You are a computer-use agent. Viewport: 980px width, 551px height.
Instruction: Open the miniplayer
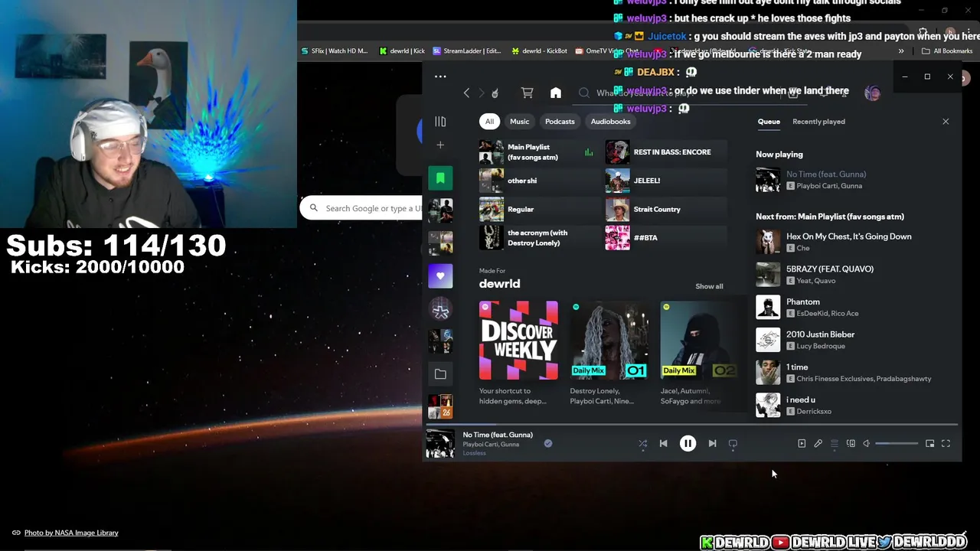pos(930,443)
